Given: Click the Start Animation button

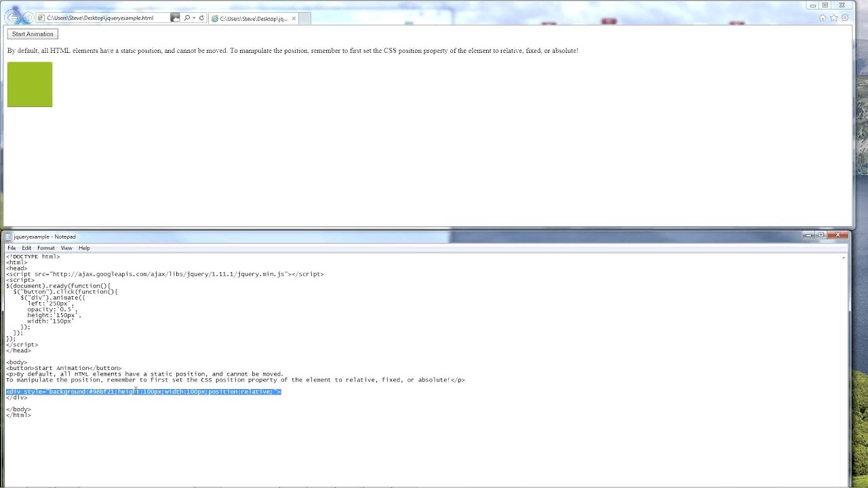Looking at the screenshot, I should click(x=33, y=34).
